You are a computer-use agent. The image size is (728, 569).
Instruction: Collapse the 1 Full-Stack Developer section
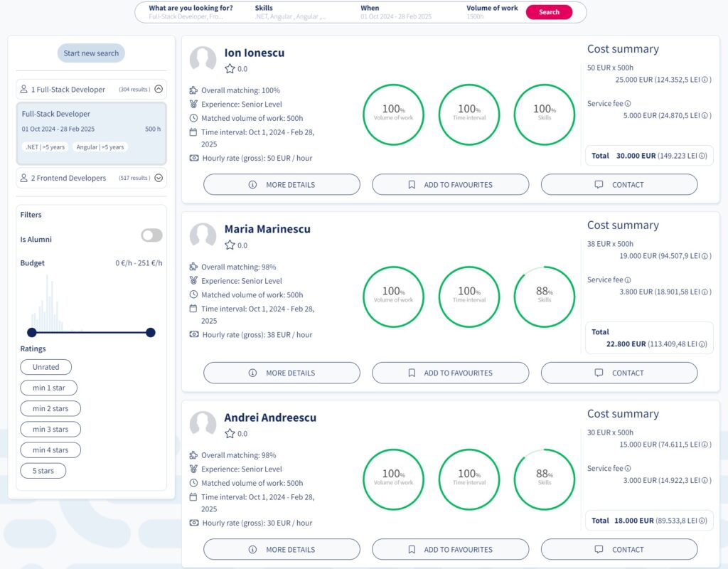click(159, 90)
